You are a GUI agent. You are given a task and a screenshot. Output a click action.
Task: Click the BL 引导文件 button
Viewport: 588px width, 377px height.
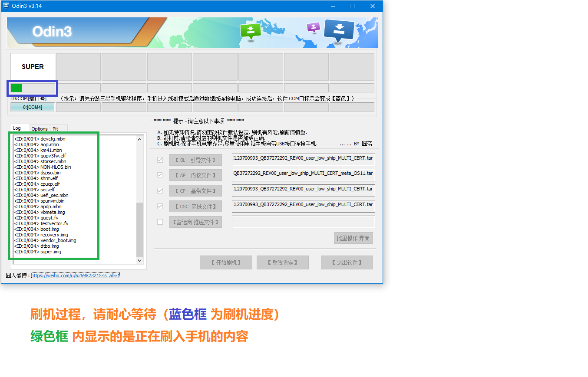click(x=195, y=160)
